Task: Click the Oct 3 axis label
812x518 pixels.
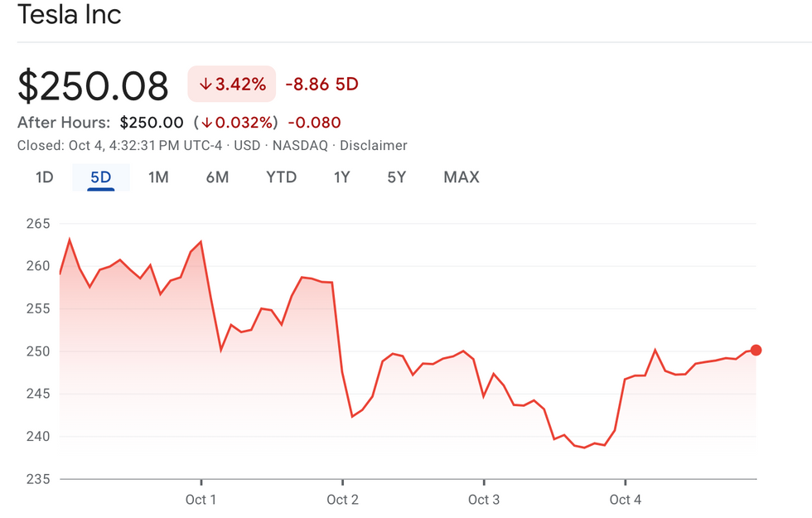Action: (484, 500)
